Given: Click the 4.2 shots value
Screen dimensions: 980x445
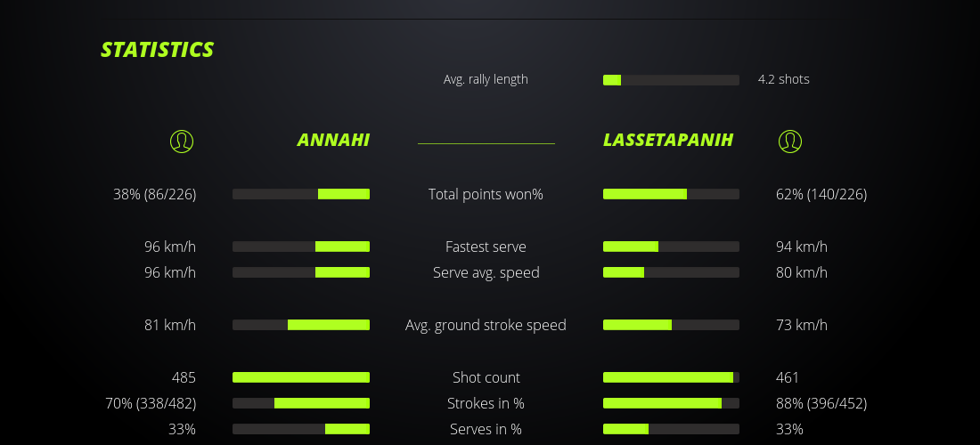Looking at the screenshot, I should [x=783, y=79].
